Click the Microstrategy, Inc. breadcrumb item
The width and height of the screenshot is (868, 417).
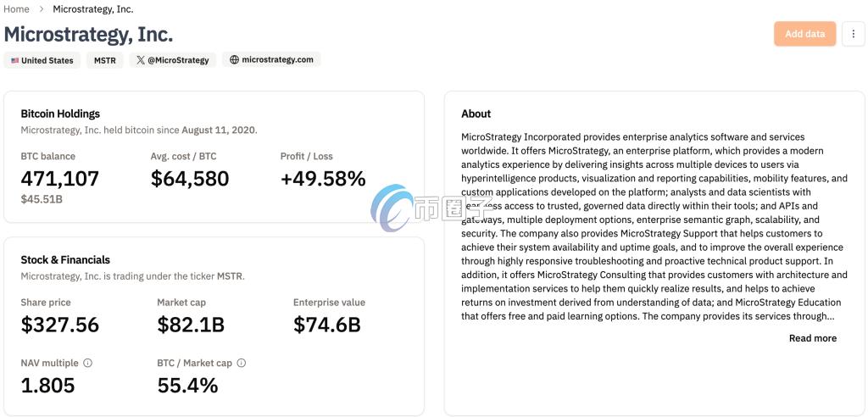tap(93, 8)
